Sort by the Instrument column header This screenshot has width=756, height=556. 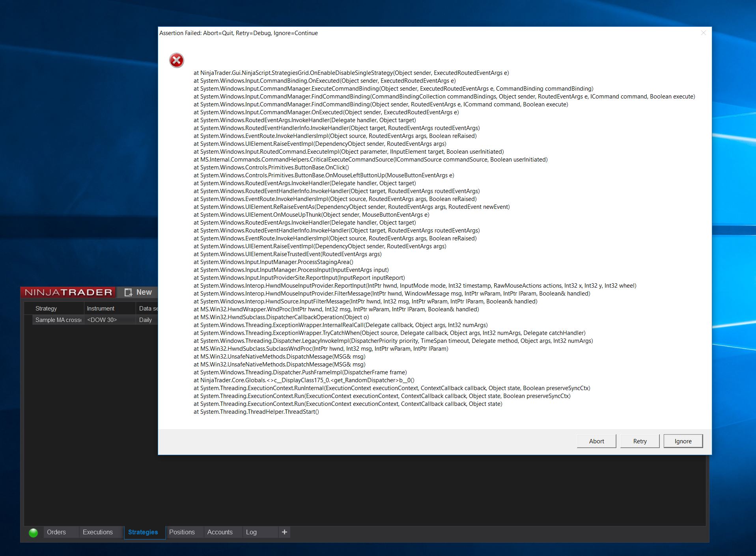[x=110, y=309]
